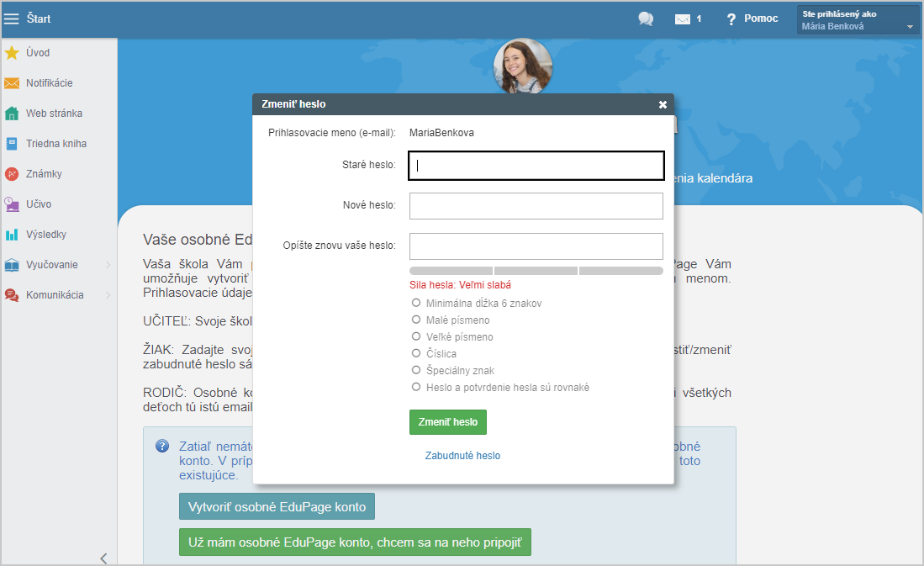Go to Výsledky in the sidebar
The width and height of the screenshot is (924, 566).
coord(45,235)
